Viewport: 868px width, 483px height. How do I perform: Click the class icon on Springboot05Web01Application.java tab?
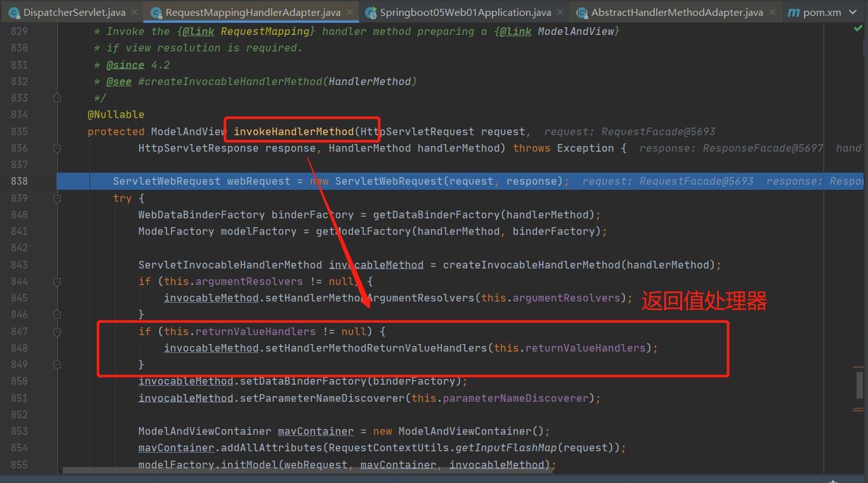click(x=371, y=12)
